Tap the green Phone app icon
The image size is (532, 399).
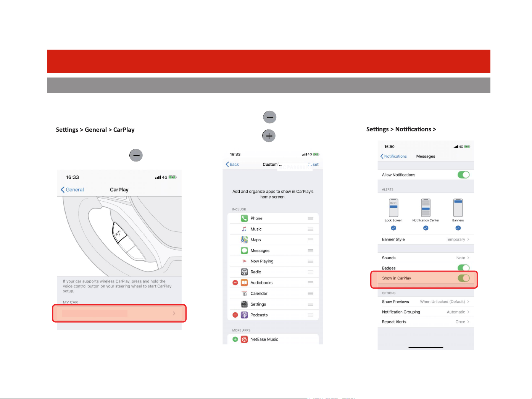click(x=244, y=218)
